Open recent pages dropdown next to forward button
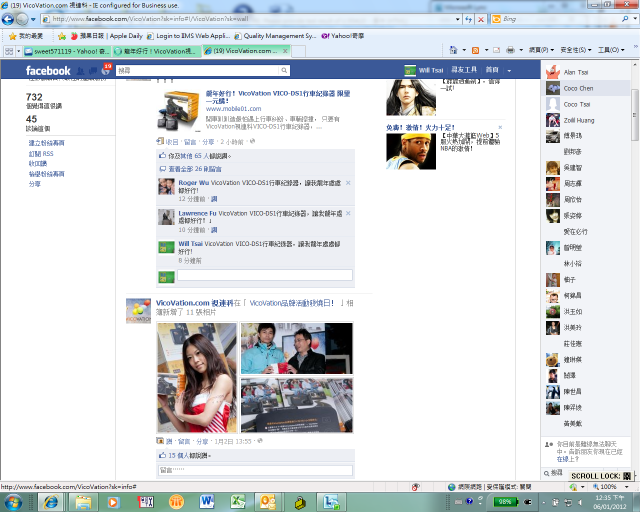Image resolution: width=640 pixels, height=512 pixels. 33,19
